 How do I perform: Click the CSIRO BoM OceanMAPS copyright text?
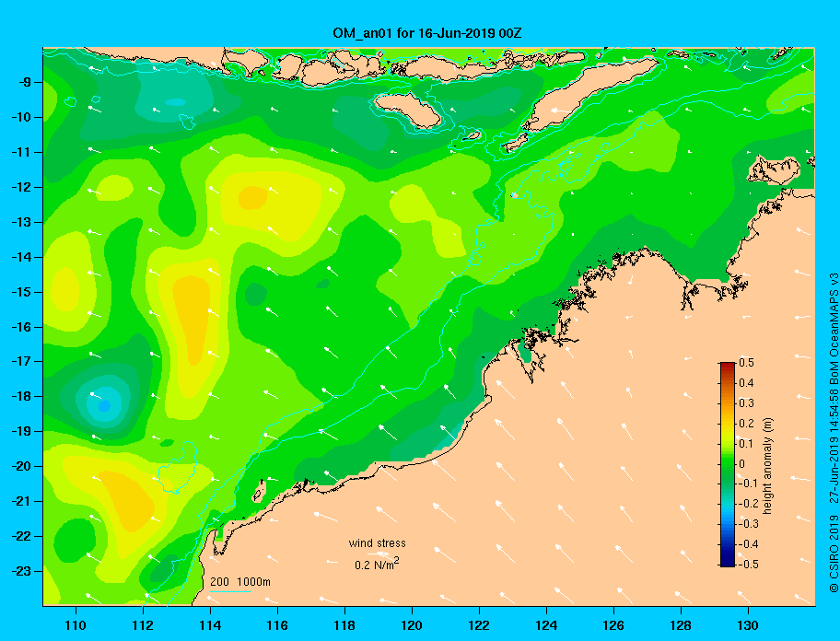(x=833, y=433)
